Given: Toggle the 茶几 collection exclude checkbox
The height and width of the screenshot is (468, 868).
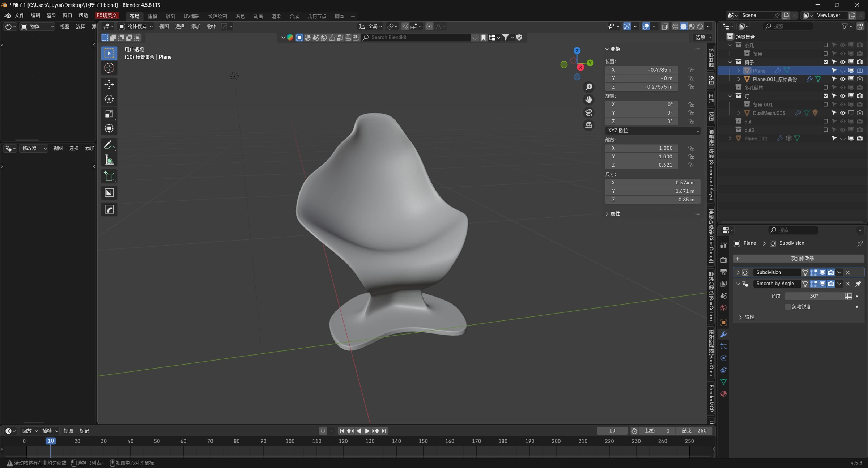Looking at the screenshot, I should 826,45.
